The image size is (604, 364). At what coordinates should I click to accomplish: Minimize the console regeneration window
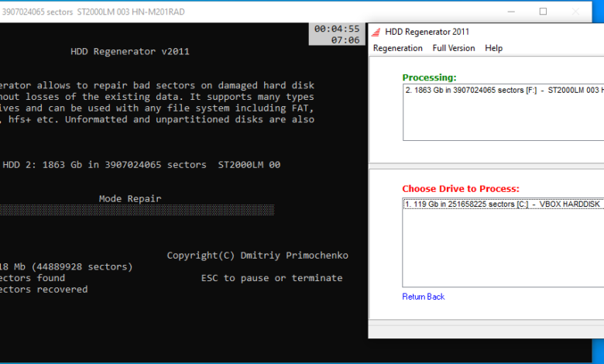click(x=511, y=12)
